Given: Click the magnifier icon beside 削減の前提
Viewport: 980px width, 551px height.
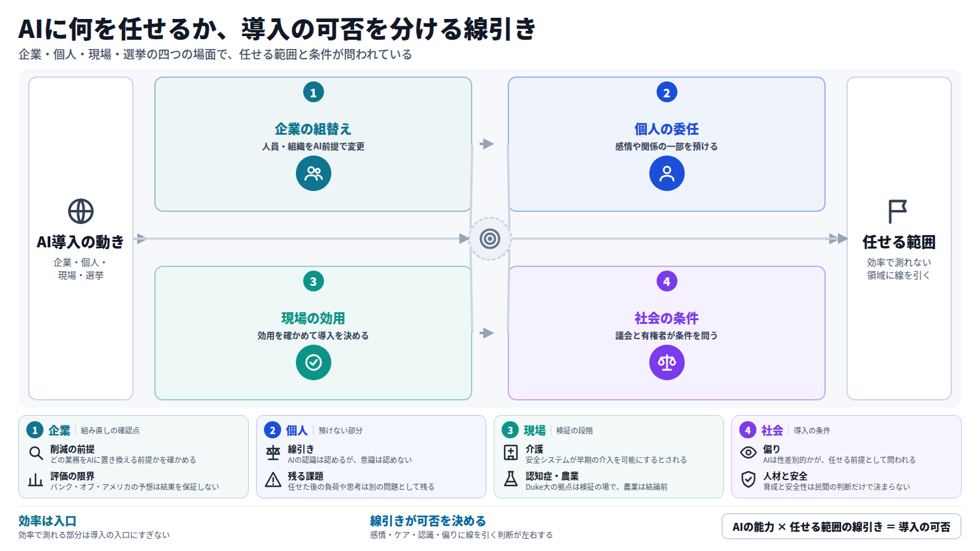Looking at the screenshot, I should point(36,453).
